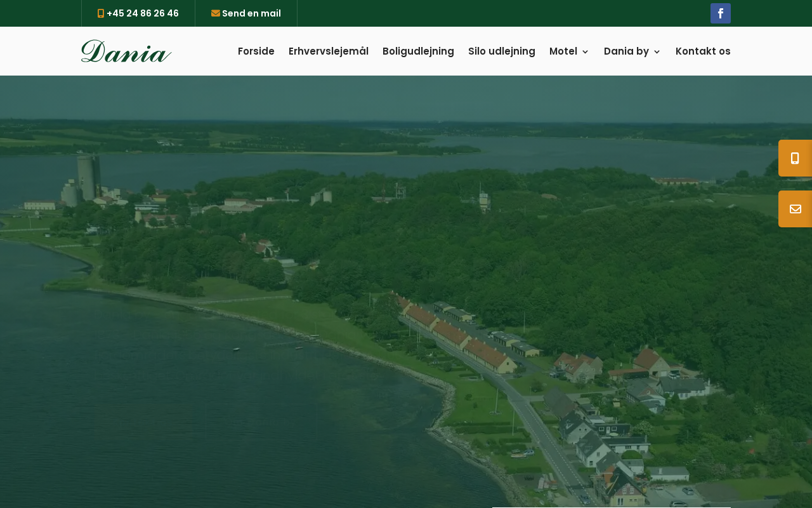Click the Send en mail link
This screenshot has width=812, height=508.
(246, 13)
